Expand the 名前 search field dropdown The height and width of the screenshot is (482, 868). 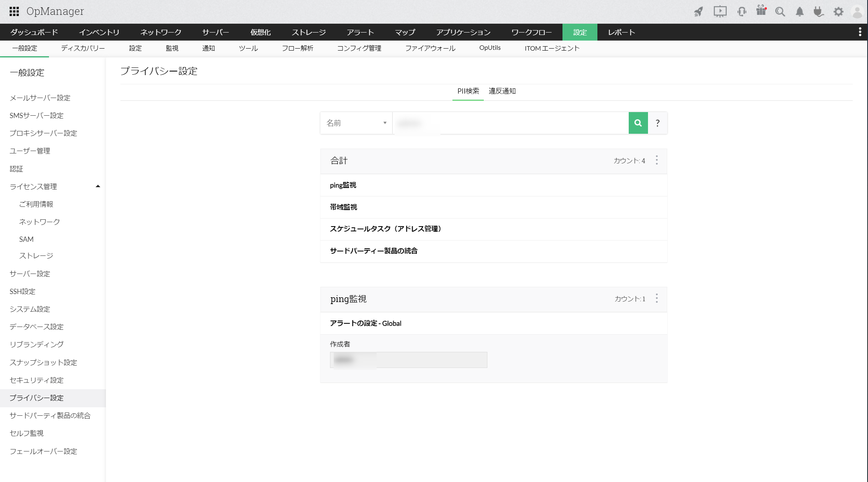[x=385, y=123]
